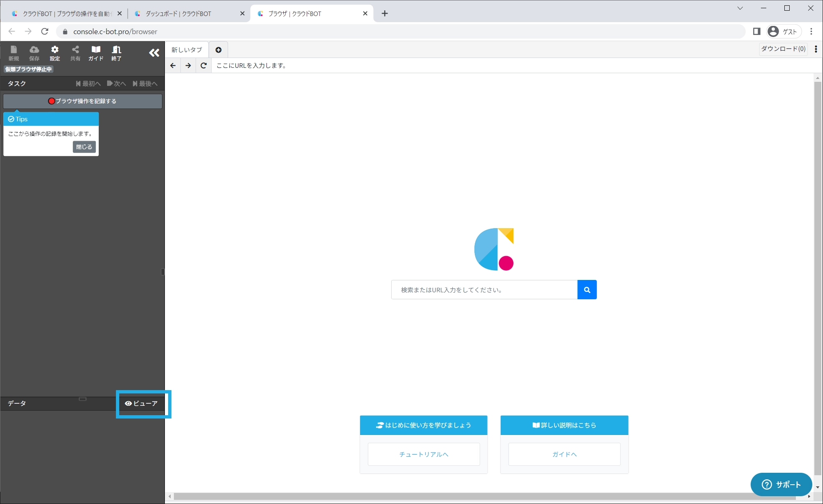Toggle the ビューア eye viewer
Image resolution: width=823 pixels, height=504 pixels.
coord(141,403)
